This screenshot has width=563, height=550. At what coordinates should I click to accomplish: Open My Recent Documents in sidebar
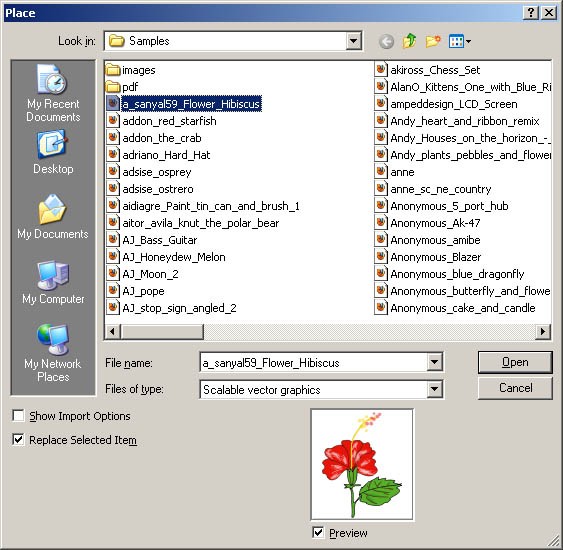coord(53,93)
